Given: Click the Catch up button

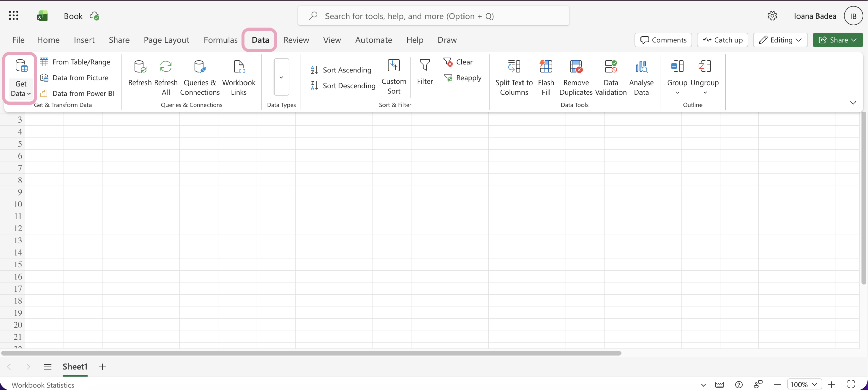Looking at the screenshot, I should [x=722, y=40].
